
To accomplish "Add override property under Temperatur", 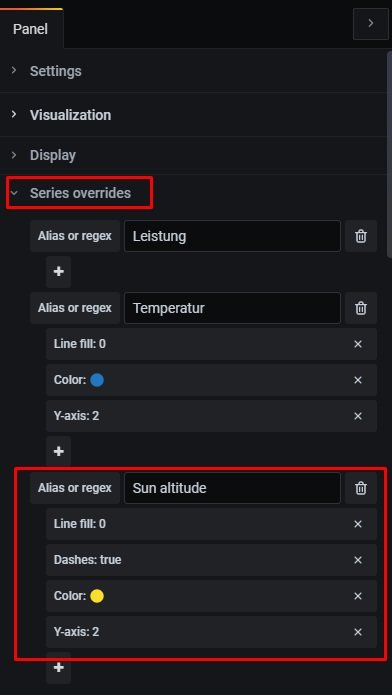I will tap(59, 452).
